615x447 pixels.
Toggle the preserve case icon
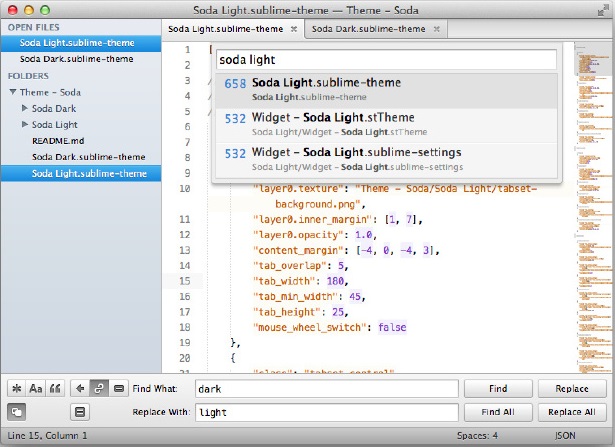[x=16, y=412]
